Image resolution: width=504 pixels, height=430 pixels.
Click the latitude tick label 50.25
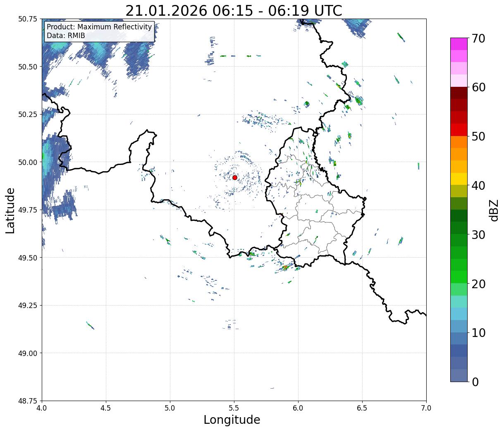[28, 115]
